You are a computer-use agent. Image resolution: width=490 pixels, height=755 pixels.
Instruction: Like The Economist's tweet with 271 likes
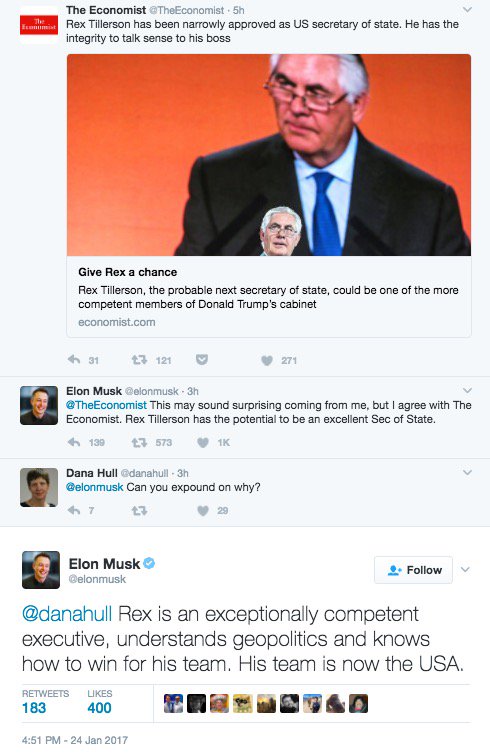(x=267, y=360)
